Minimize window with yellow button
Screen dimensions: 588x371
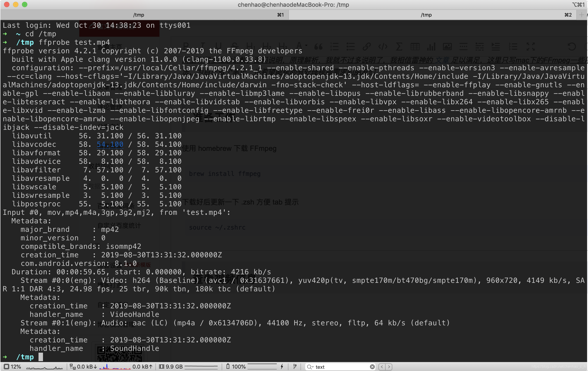pyautogui.click(x=16, y=4)
